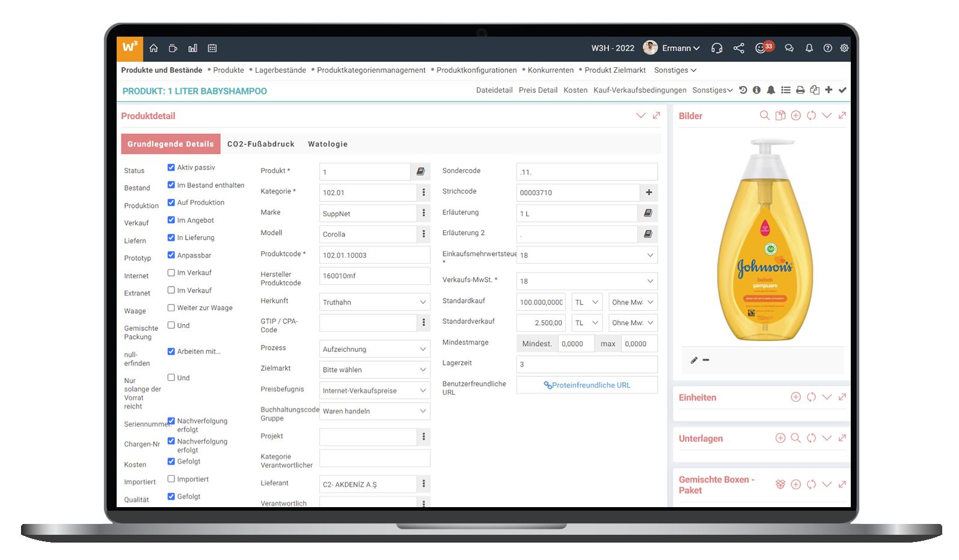The image size is (959, 560).
Task: Open the Dateidetail link
Action: click(494, 90)
